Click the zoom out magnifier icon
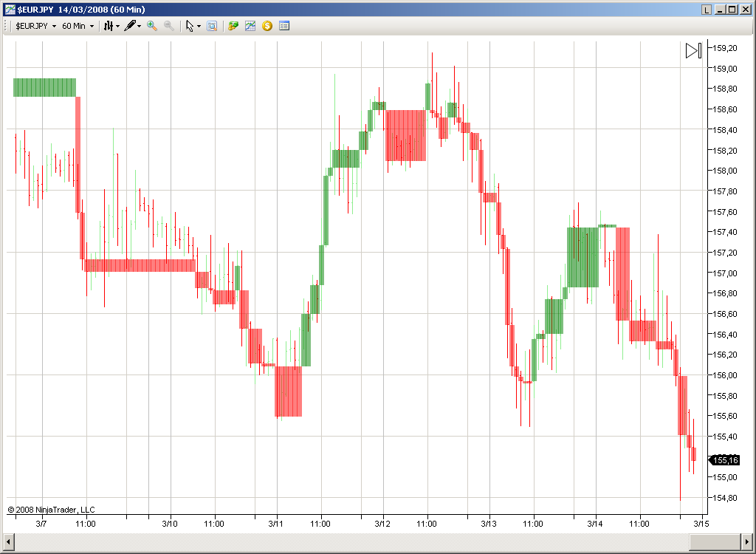Screen dimensions: 756x554 169,26
